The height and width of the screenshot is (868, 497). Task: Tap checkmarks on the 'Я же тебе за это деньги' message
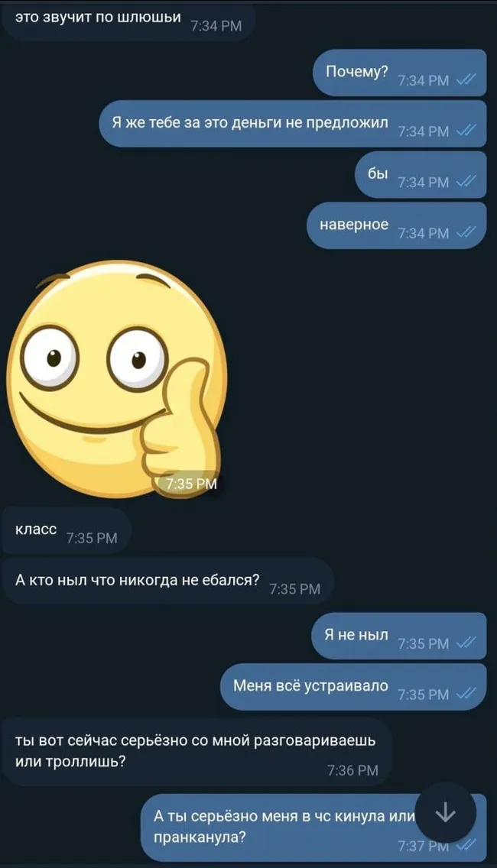(x=466, y=131)
